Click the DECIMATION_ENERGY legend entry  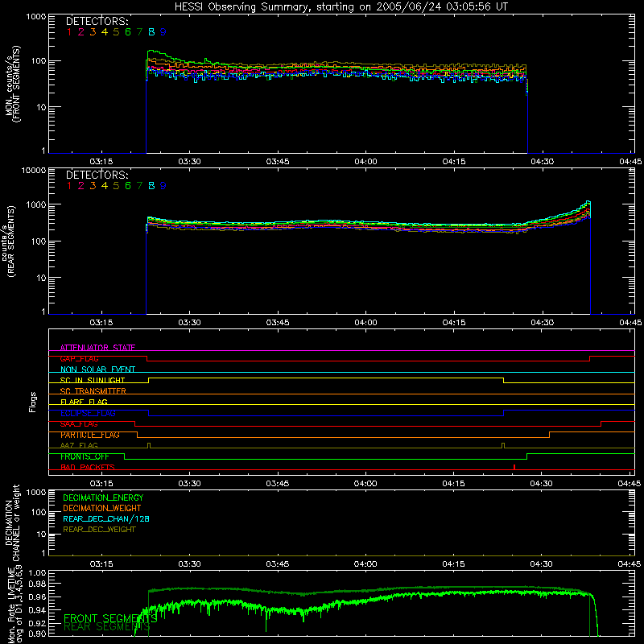pyautogui.click(x=103, y=497)
